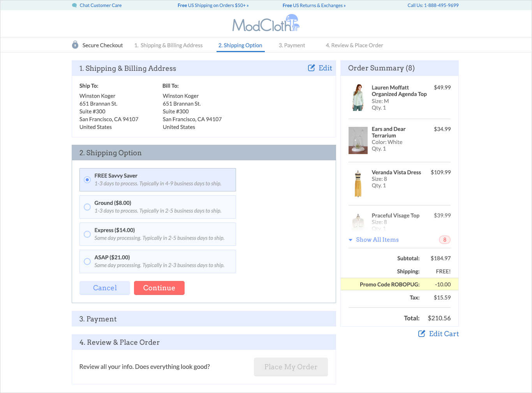Open Review & Place Order step tab

[x=354, y=45]
